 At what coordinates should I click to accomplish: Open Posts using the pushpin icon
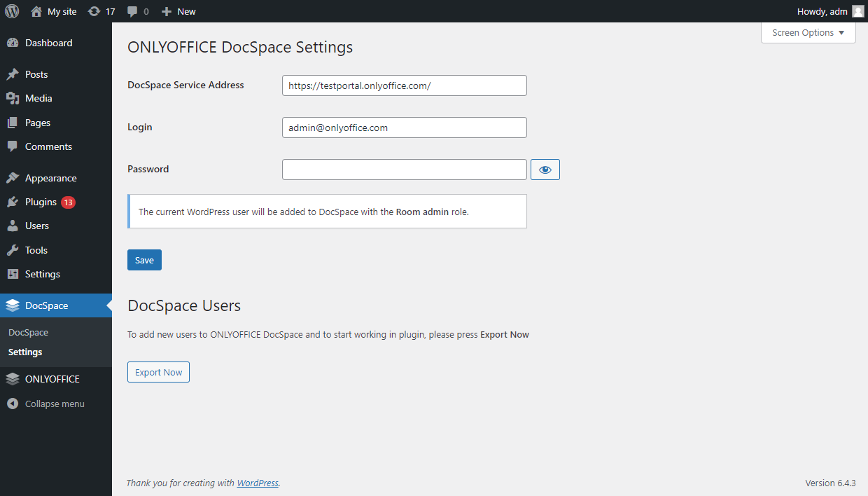coord(15,74)
